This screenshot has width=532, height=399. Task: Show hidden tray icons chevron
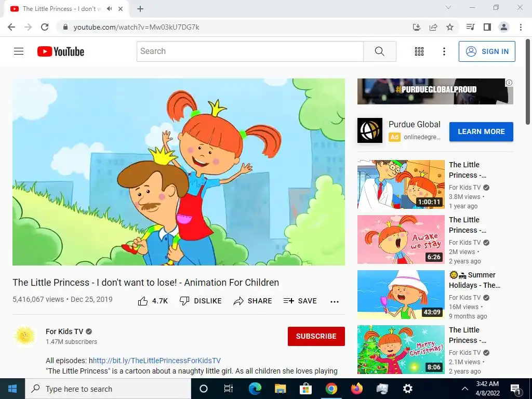(465, 389)
